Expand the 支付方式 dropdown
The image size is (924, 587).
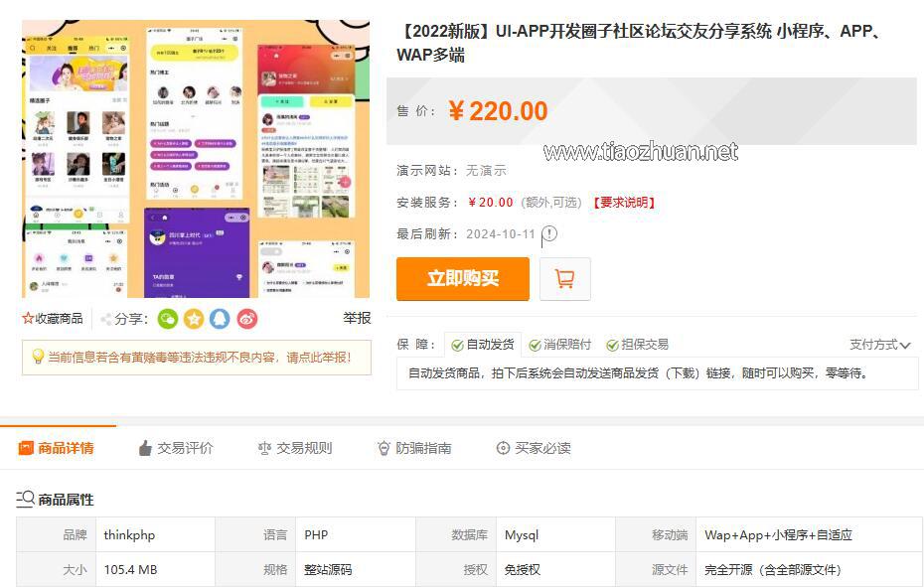point(880,345)
